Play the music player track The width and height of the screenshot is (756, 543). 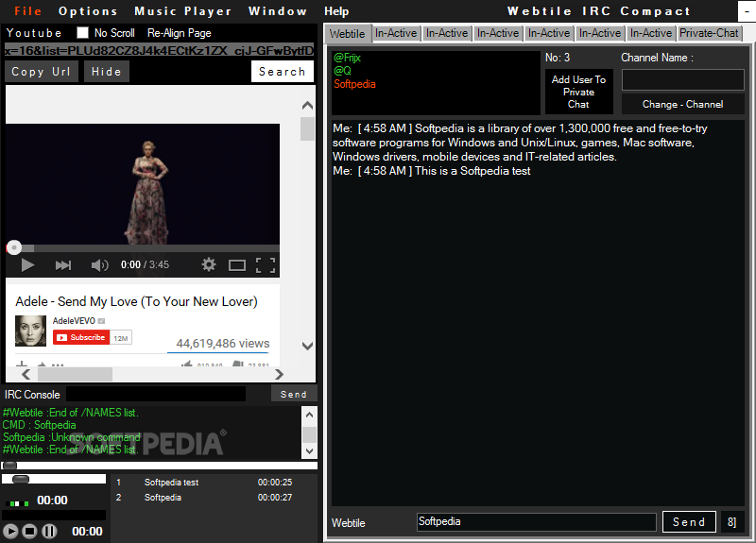[x=10, y=532]
